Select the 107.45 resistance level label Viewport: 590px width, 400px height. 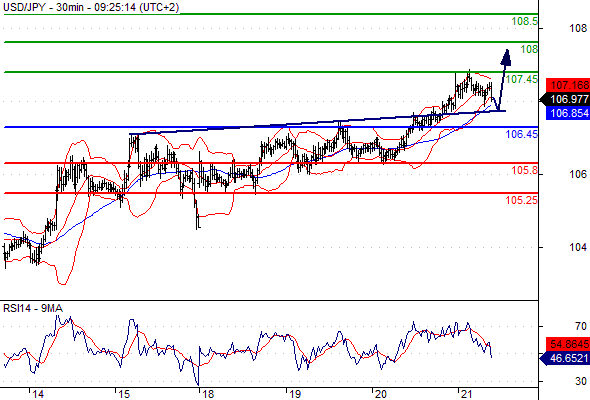point(522,79)
